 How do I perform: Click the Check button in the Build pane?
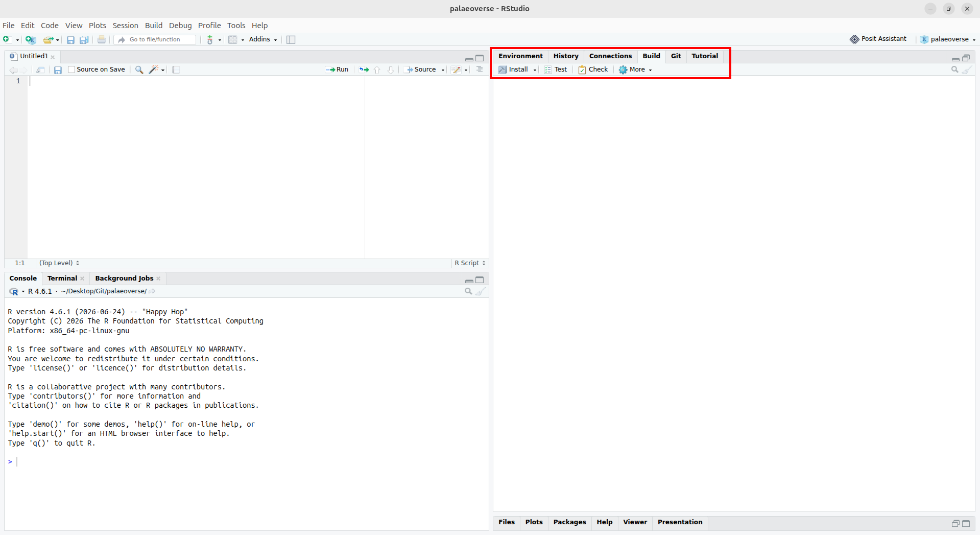[x=593, y=69]
